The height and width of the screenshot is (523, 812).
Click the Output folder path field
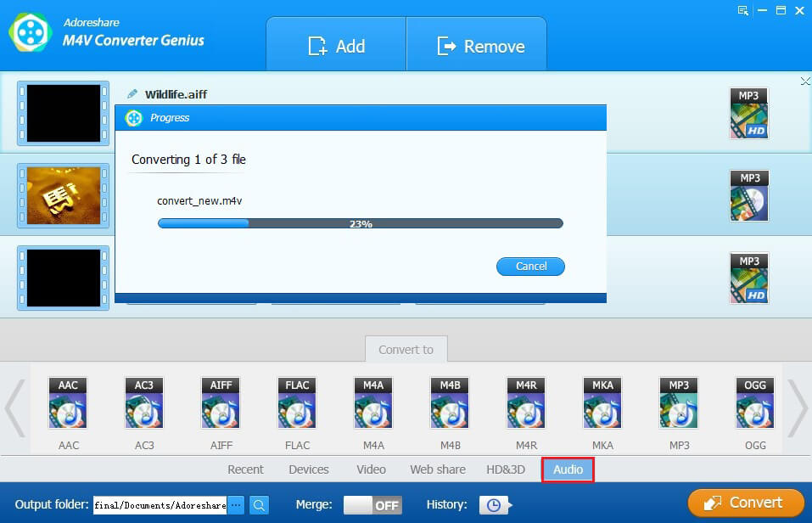160,505
